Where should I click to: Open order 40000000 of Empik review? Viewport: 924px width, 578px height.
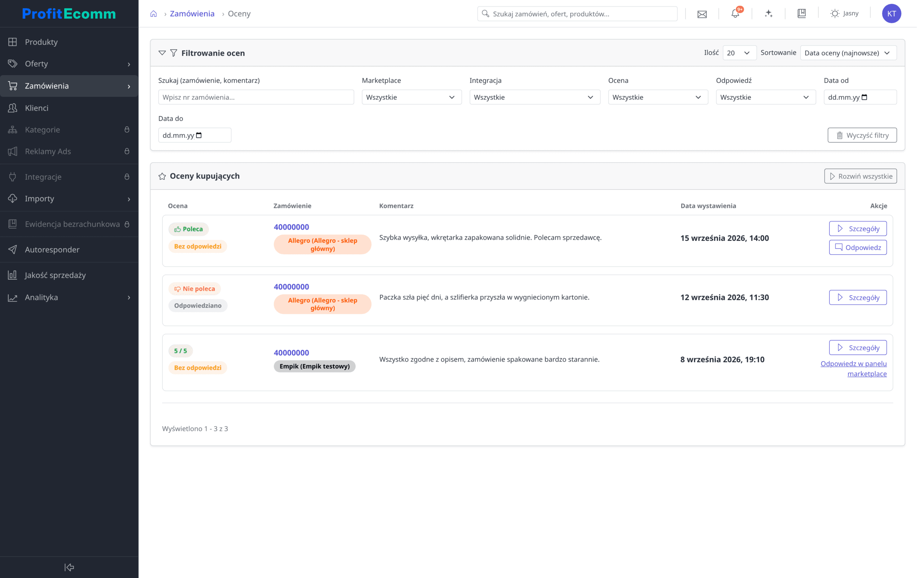tap(291, 353)
